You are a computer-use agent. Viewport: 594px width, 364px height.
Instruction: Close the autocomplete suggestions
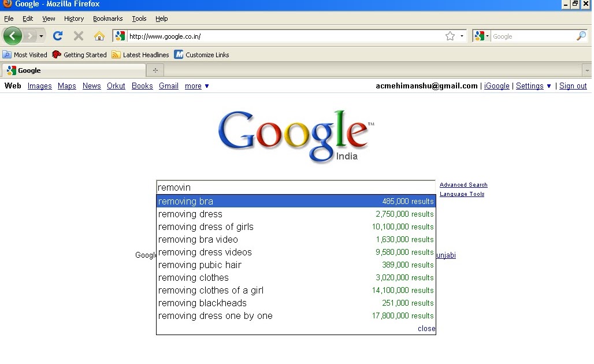pos(426,328)
